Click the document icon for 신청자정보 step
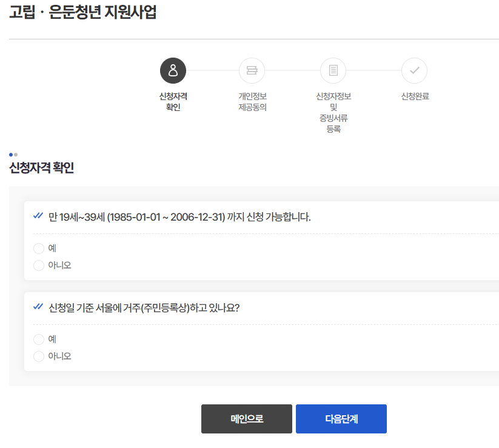499x448 pixels. [333, 71]
